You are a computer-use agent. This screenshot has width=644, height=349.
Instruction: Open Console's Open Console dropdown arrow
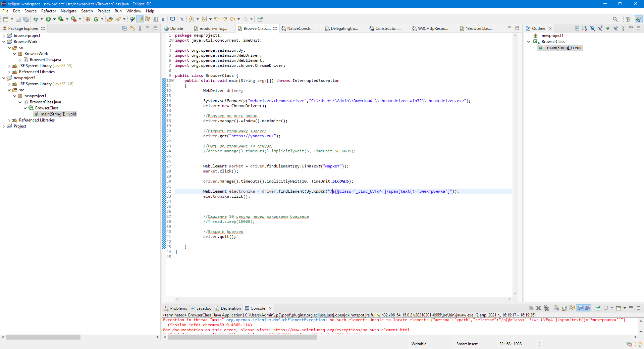point(625,308)
